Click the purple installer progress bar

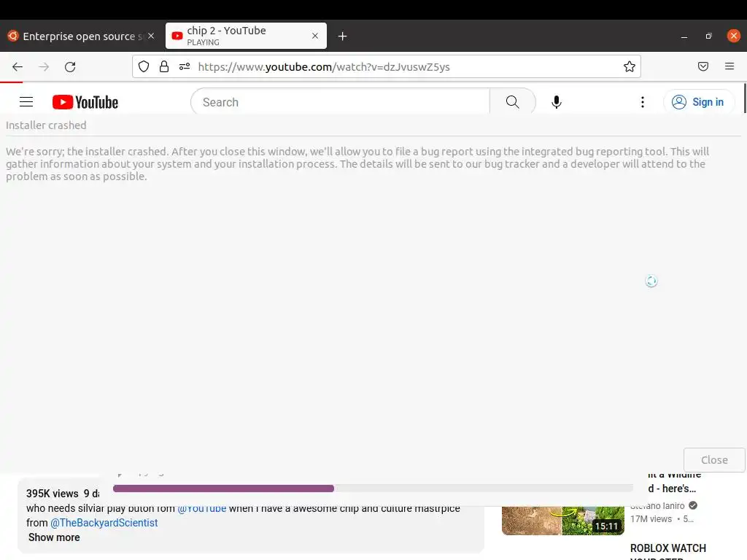click(x=223, y=488)
